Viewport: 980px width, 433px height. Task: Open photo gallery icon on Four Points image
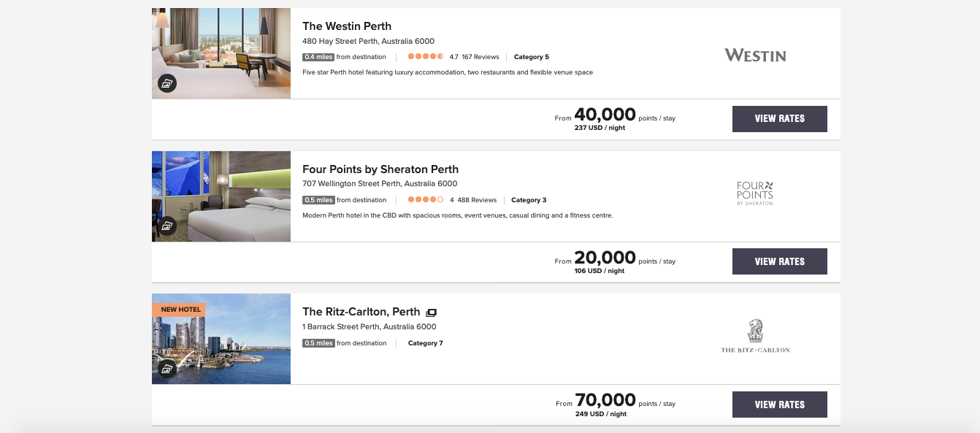coord(167,226)
